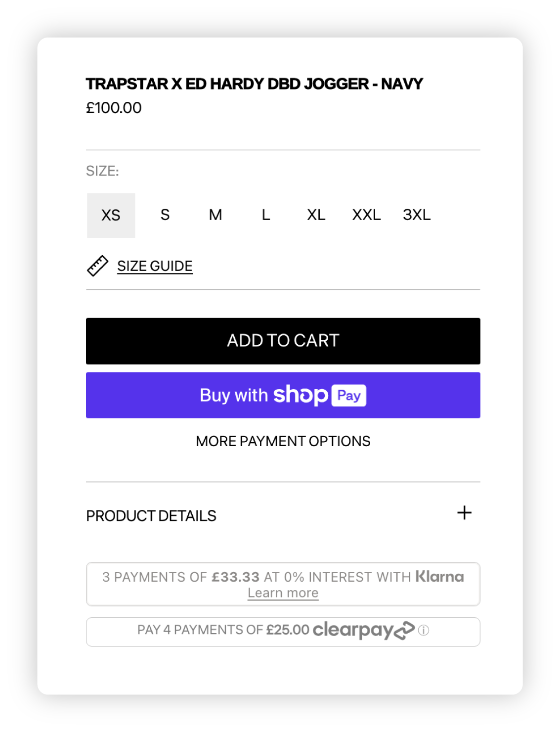Click the Clearpay payments banner
Viewport: 560px width, 732px height.
222,631
